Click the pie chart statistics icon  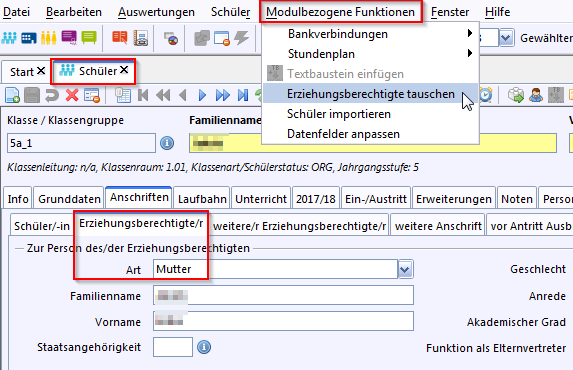tap(171, 38)
